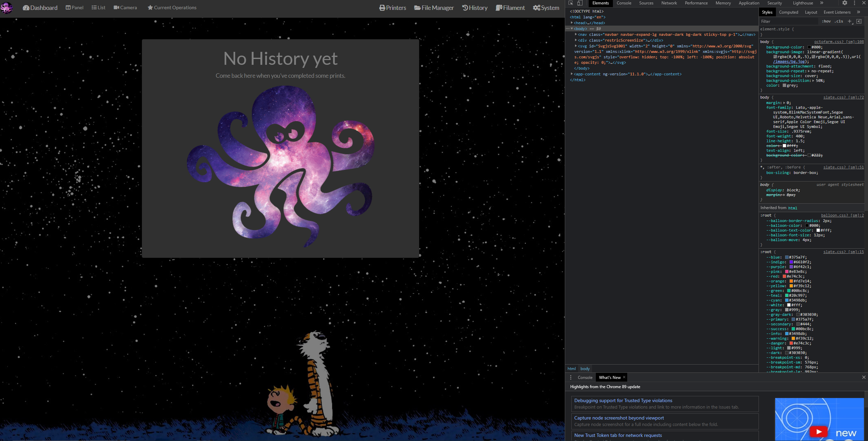Switch to the Console tab
868x441 pixels.
[624, 3]
